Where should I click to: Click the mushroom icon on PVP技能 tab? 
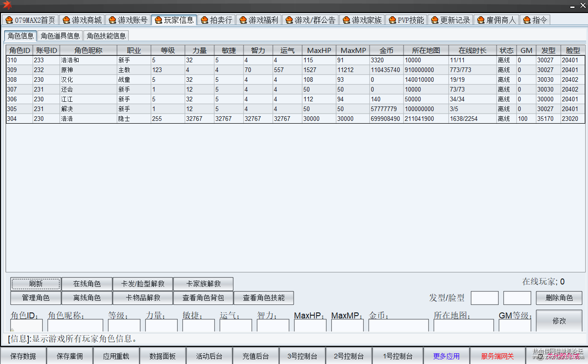point(392,20)
